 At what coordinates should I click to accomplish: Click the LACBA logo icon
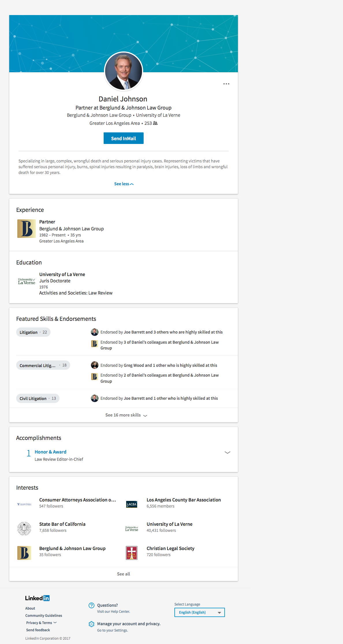[x=132, y=504]
